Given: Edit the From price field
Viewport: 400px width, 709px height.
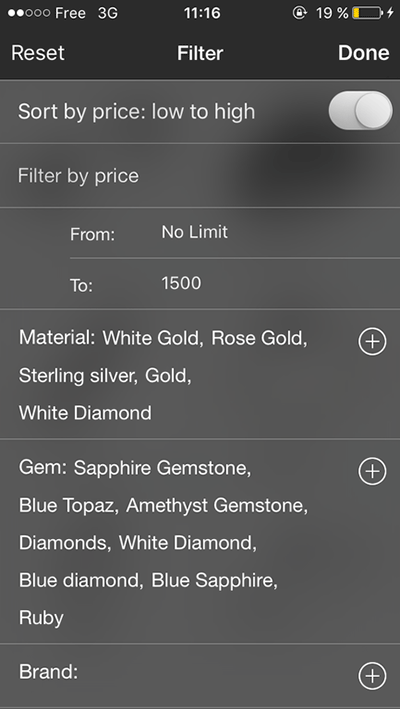Looking at the screenshot, I should pyautogui.click(x=235, y=233).
